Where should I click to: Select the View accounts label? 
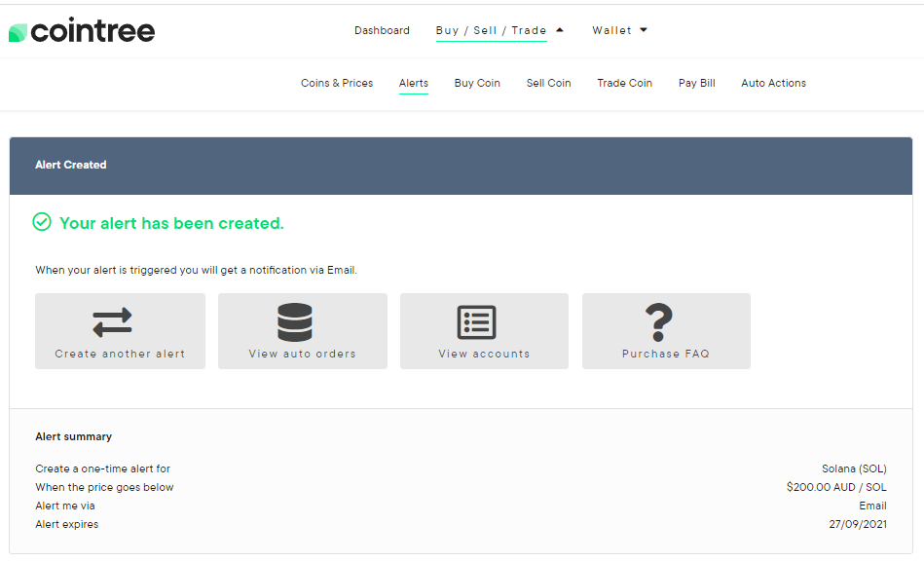(x=484, y=354)
